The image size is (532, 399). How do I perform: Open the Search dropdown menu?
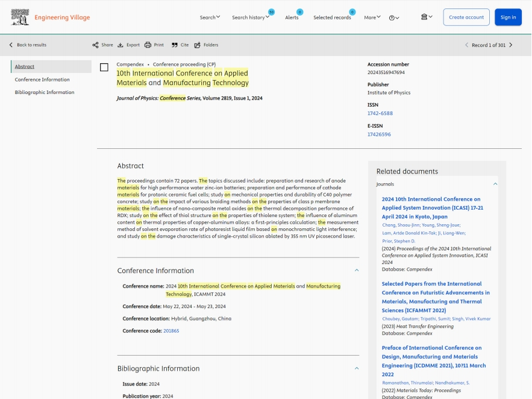click(x=210, y=17)
